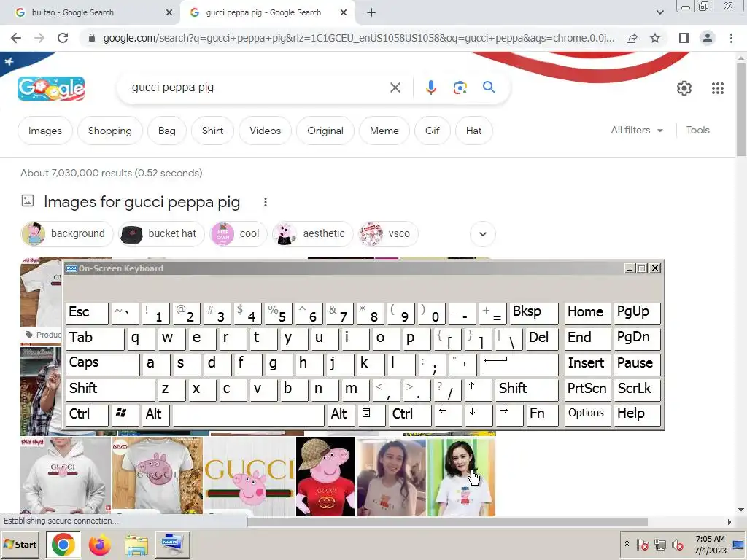This screenshot has height=560, width=747.
Task: Click the 'aesthetic' suggestion chip
Action: (x=312, y=234)
